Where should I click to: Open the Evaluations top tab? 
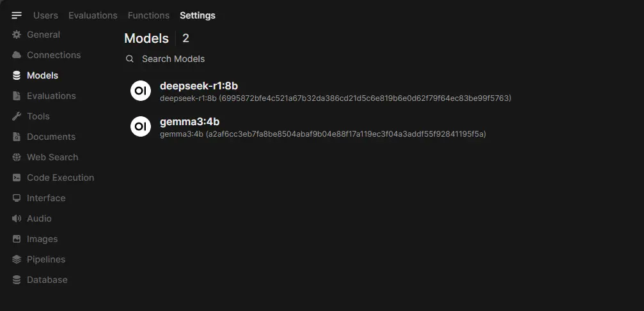point(93,15)
